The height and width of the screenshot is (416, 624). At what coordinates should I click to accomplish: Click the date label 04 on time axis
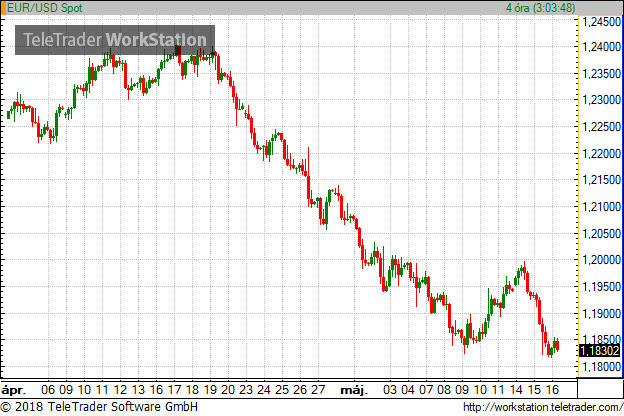[408, 390]
